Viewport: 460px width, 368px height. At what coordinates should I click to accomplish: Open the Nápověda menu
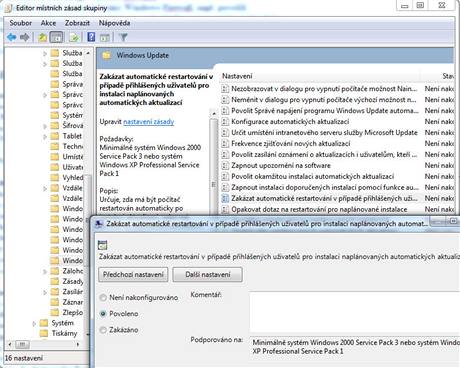click(114, 23)
